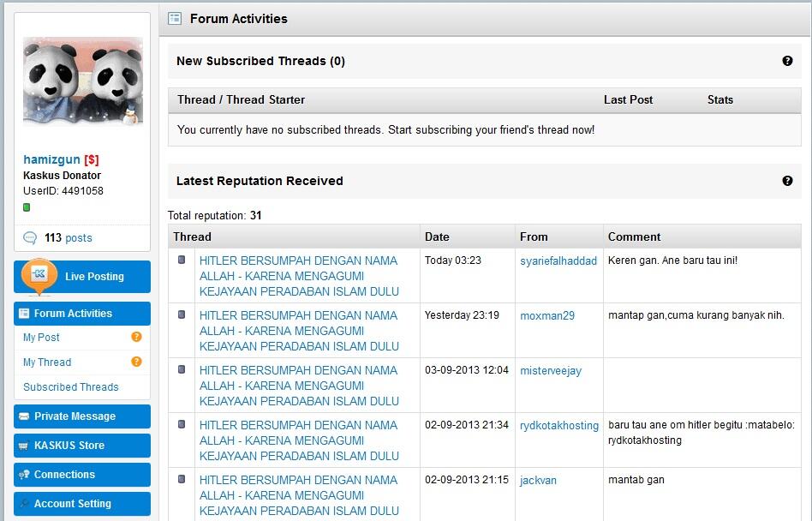Click 'Keren gan. Ane baru tau ini!' comment
The image size is (812, 521).
(672, 260)
